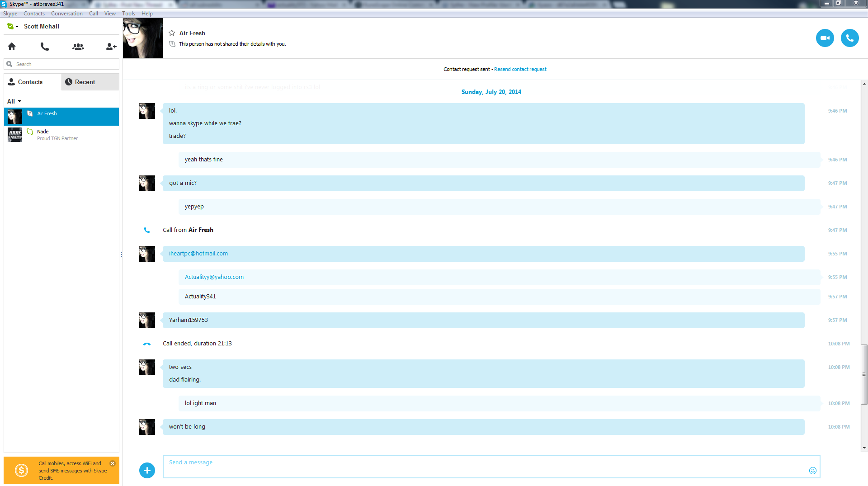Go to Skype Home icon
Viewport: 868px width, 486px height.
tap(12, 47)
